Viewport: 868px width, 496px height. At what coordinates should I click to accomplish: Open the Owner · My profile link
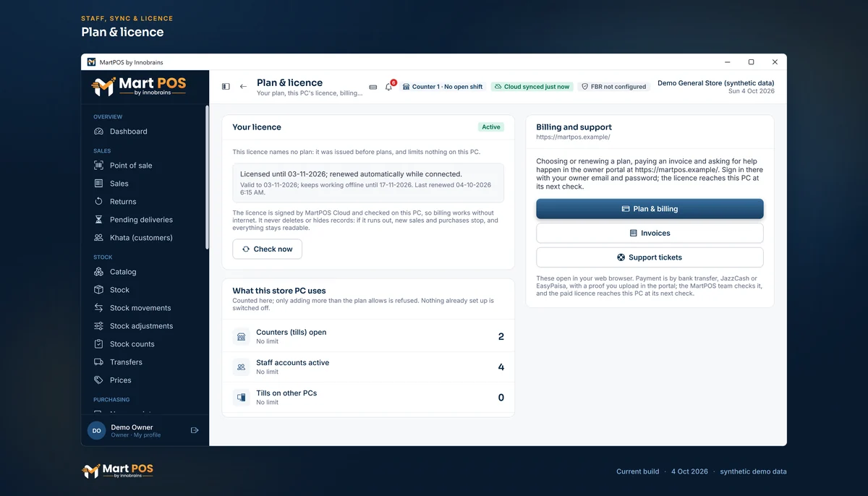[136, 435]
